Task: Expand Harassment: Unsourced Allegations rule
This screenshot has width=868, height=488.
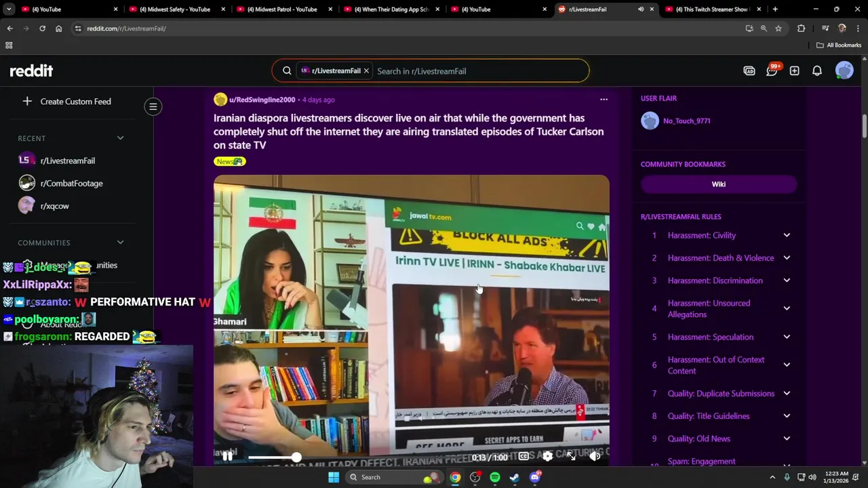Action: pos(787,308)
